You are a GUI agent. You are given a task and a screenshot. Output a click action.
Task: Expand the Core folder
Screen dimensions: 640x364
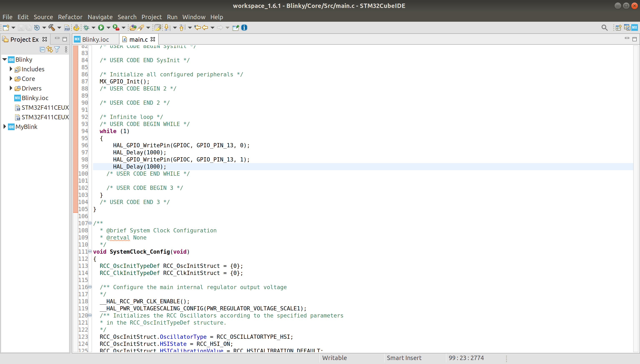point(11,78)
